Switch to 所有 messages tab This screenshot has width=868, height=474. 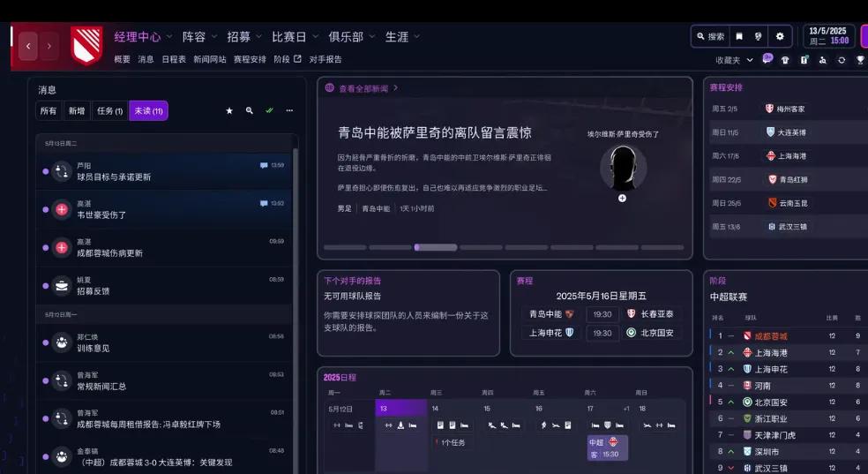(x=49, y=110)
